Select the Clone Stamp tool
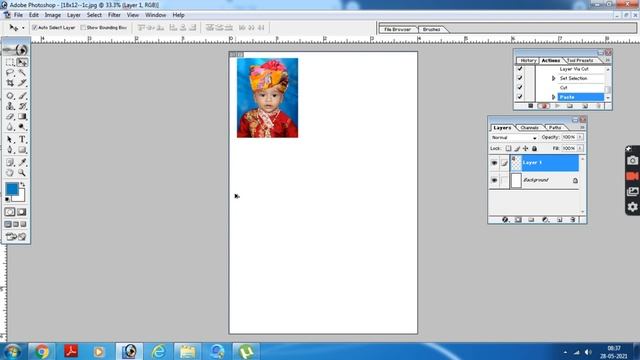The image size is (640, 360). click(10, 106)
